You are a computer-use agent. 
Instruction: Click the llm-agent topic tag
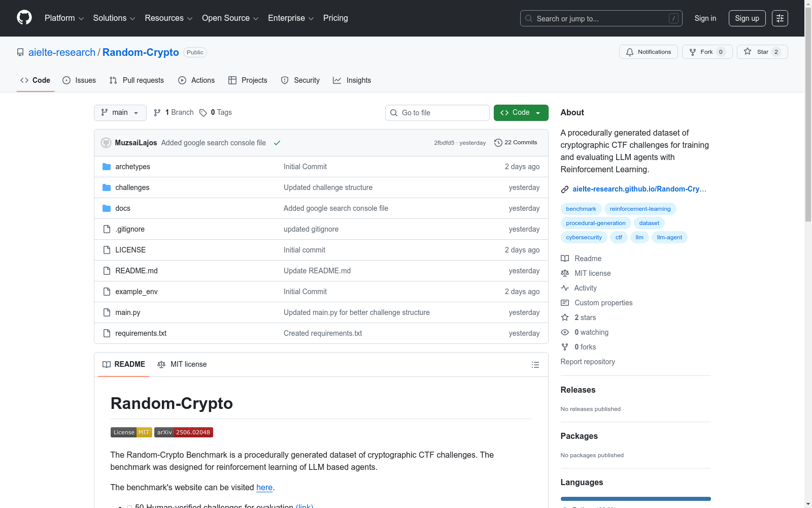tap(669, 237)
